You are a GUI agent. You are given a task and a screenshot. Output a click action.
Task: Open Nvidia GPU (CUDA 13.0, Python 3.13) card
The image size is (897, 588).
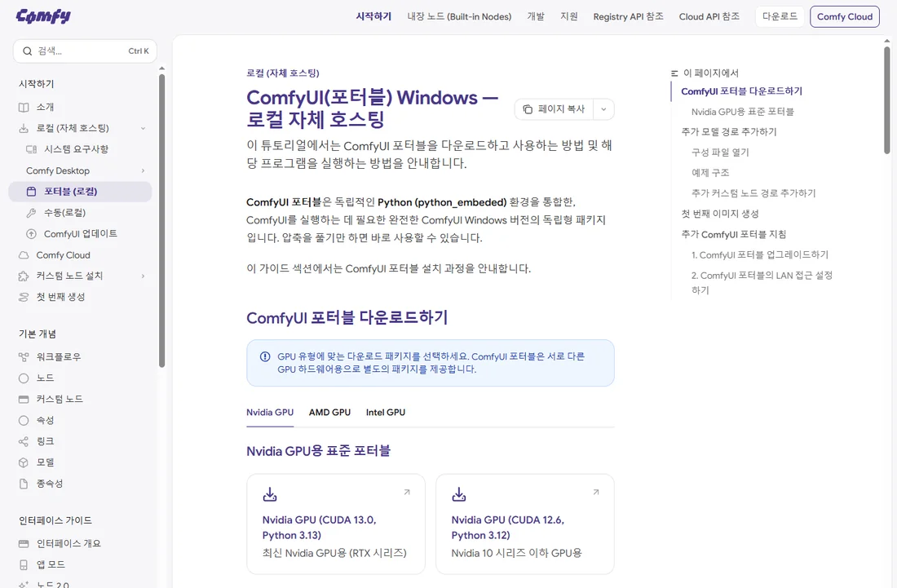(336, 524)
